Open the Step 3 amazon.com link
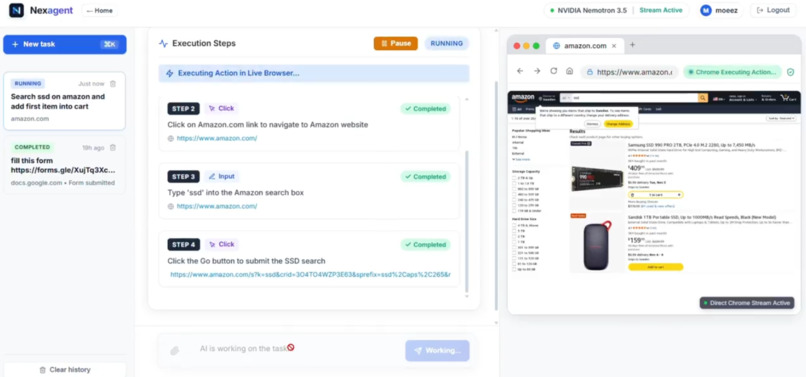 tap(217, 206)
